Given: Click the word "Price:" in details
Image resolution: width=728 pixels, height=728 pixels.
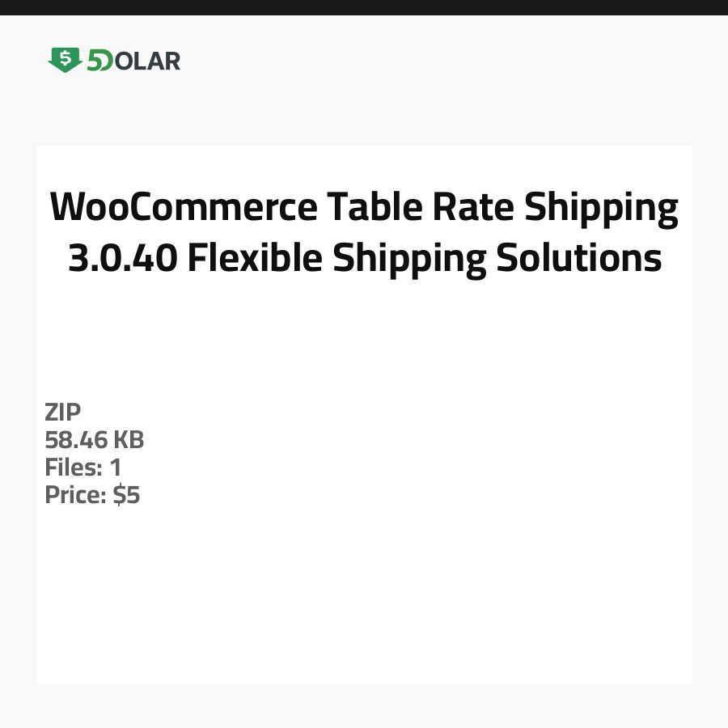Looking at the screenshot, I should [75, 495].
